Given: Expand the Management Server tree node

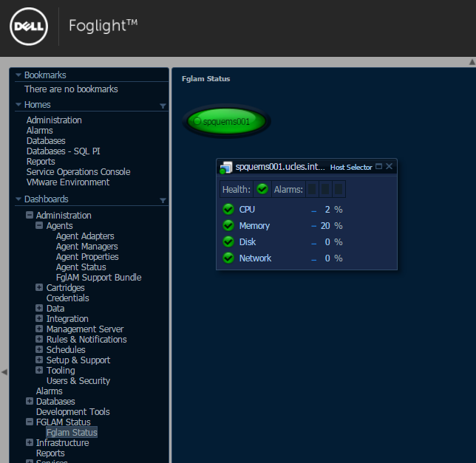Looking at the screenshot, I should pyautogui.click(x=39, y=329).
